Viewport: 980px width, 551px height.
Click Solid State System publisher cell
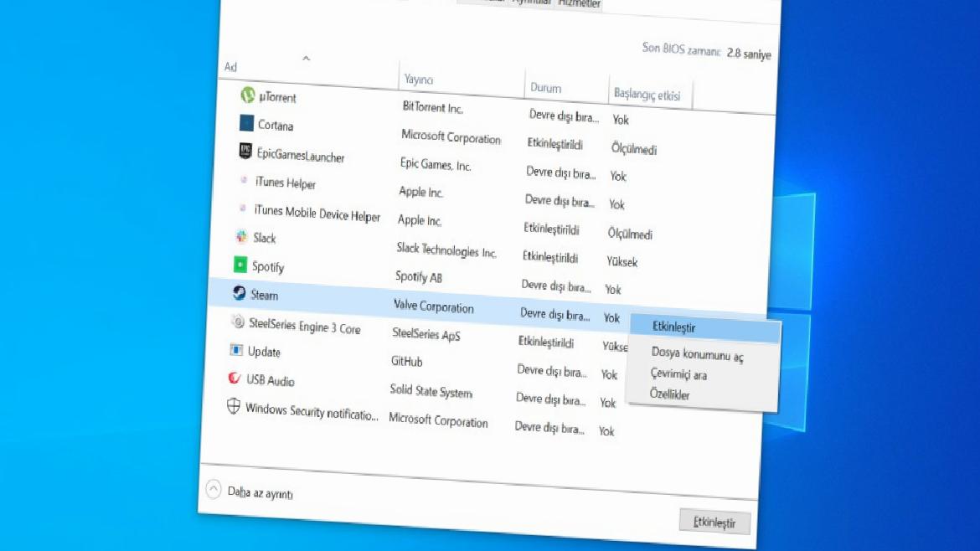point(431,391)
